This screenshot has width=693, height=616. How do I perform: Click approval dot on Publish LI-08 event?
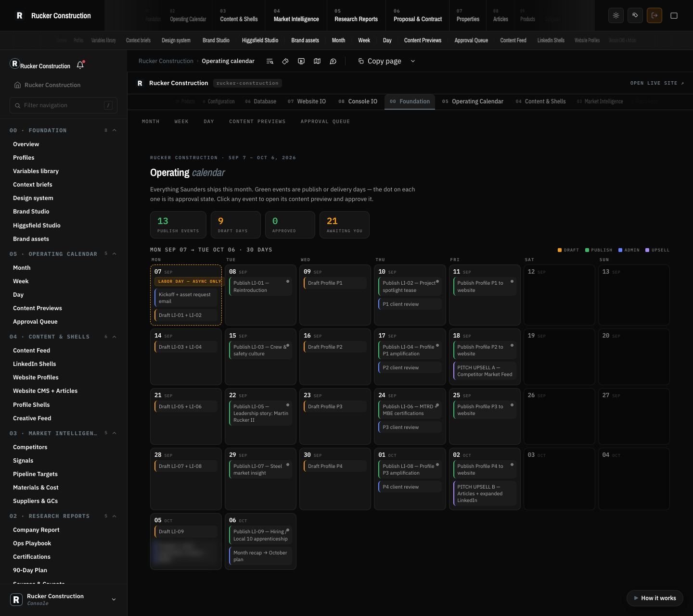tap(437, 465)
